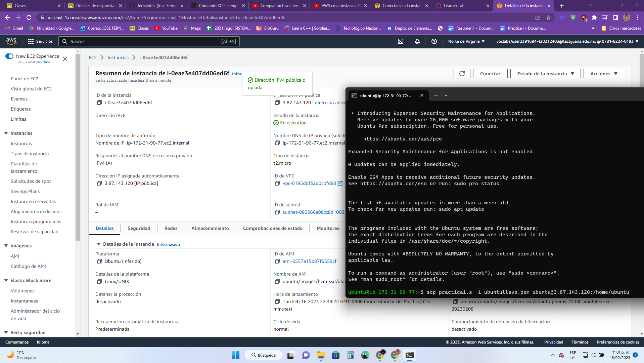644x363 pixels.
Task: Open a new terminal tab with the plus icon
Action: pyautogui.click(x=435, y=95)
